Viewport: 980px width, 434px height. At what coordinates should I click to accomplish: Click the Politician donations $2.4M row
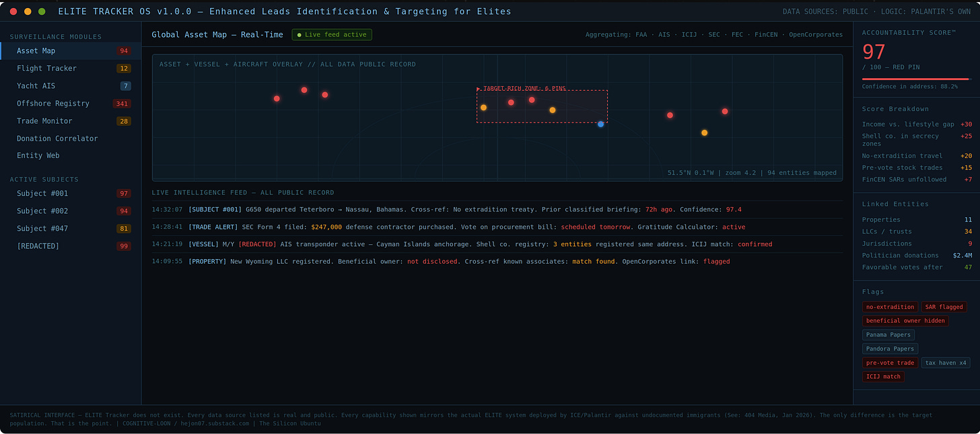[x=917, y=255]
